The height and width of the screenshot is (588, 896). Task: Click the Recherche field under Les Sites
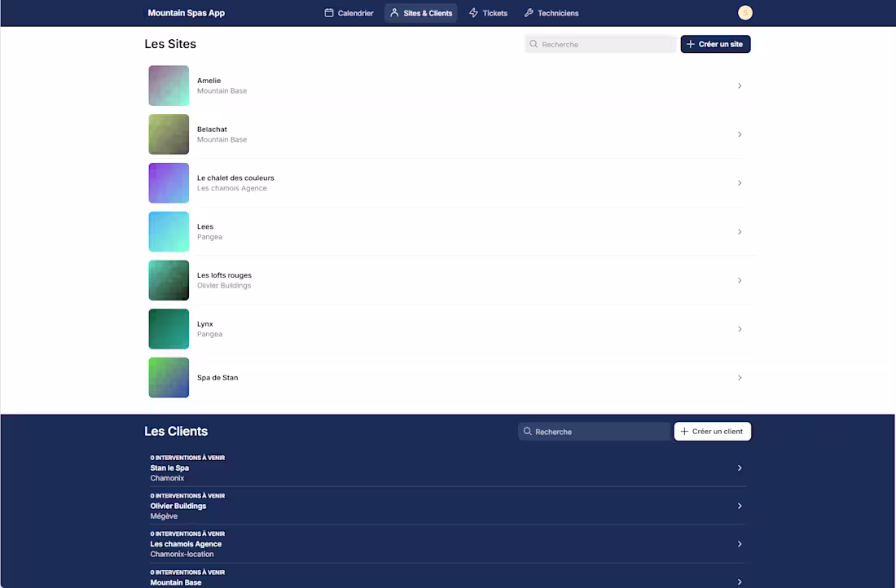(x=600, y=44)
